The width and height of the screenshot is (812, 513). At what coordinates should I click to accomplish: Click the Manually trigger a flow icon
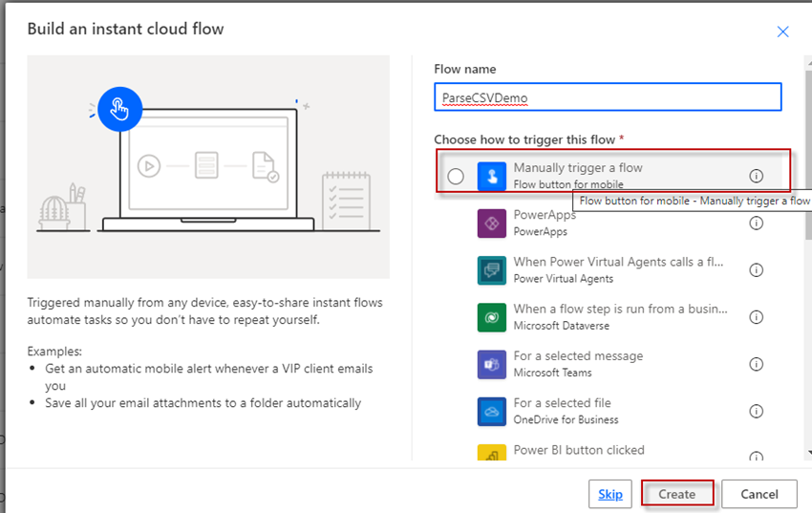click(491, 176)
